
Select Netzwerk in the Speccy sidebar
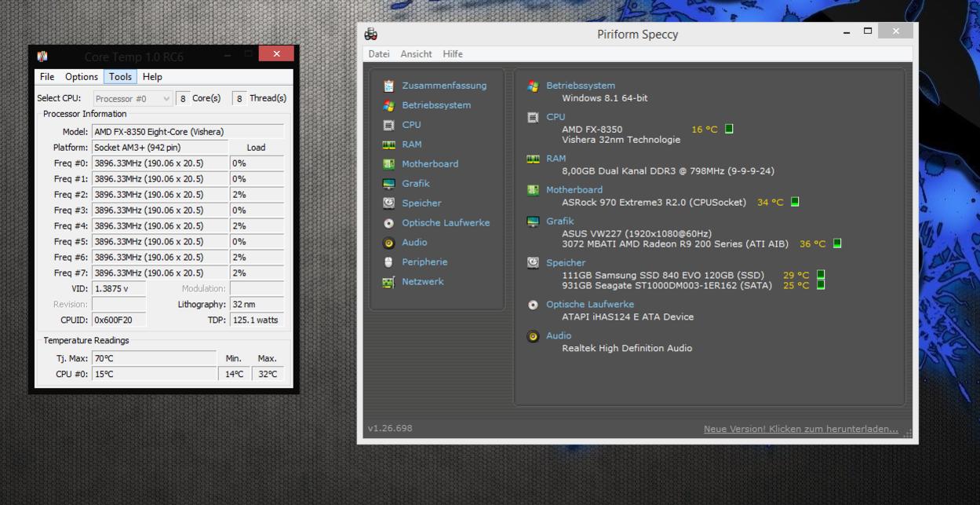point(423,282)
